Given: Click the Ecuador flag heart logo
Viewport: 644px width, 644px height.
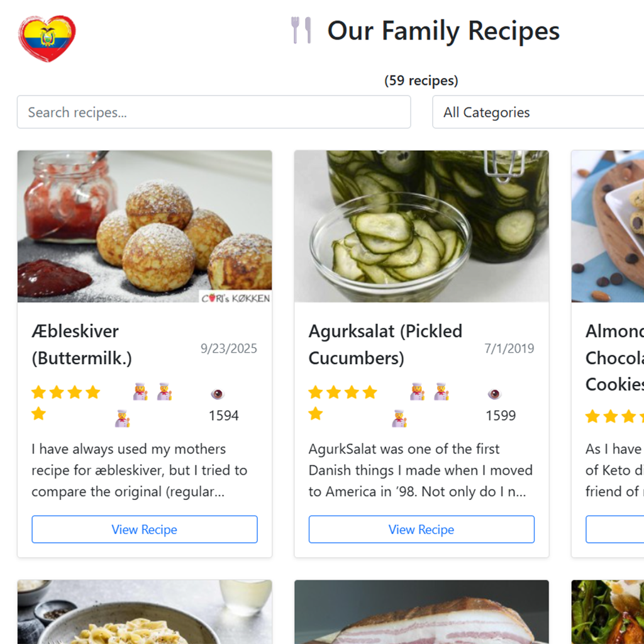Looking at the screenshot, I should point(47,38).
